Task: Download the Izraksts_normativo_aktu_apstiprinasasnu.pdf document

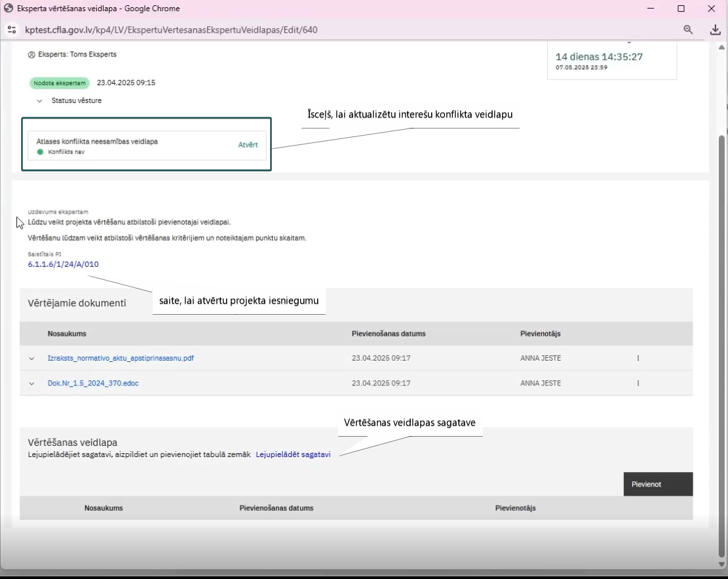Action: pyautogui.click(x=121, y=358)
